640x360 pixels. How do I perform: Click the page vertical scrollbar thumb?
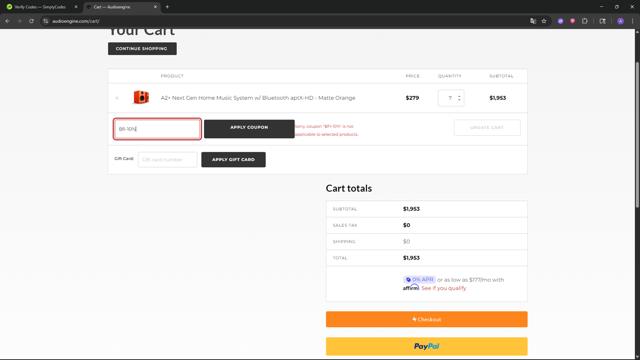638,135
